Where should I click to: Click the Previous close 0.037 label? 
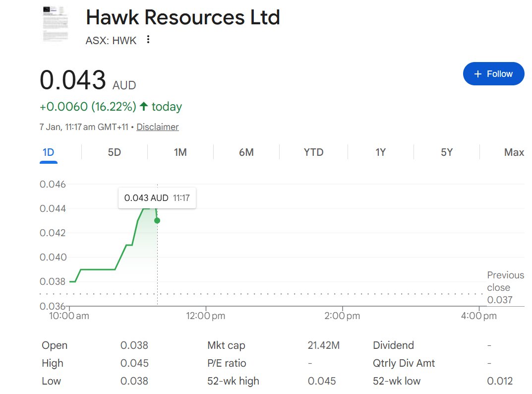506,287
